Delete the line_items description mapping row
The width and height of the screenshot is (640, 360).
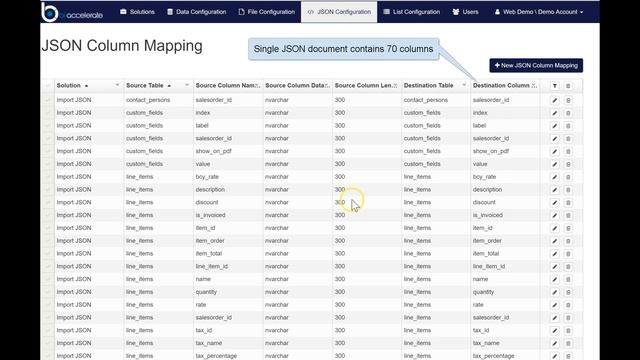tap(568, 190)
